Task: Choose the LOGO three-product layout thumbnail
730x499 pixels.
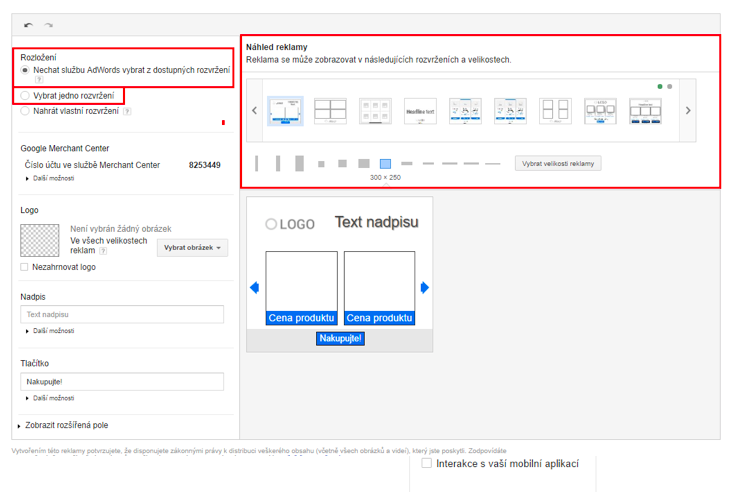Action: tap(600, 111)
